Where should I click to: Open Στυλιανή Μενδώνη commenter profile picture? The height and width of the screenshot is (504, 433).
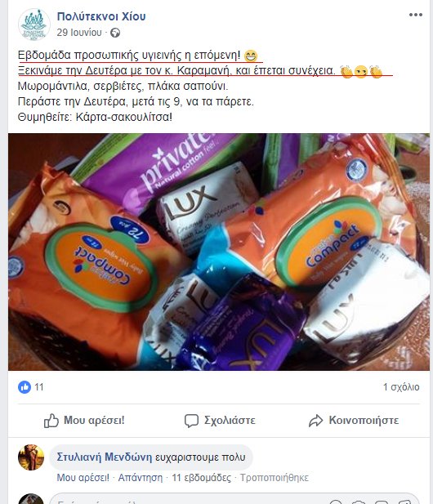click(x=31, y=457)
